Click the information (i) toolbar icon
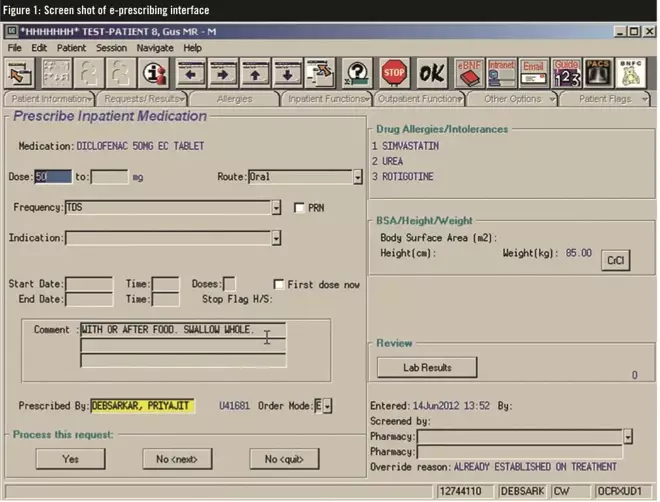660x502 pixels. (153, 73)
